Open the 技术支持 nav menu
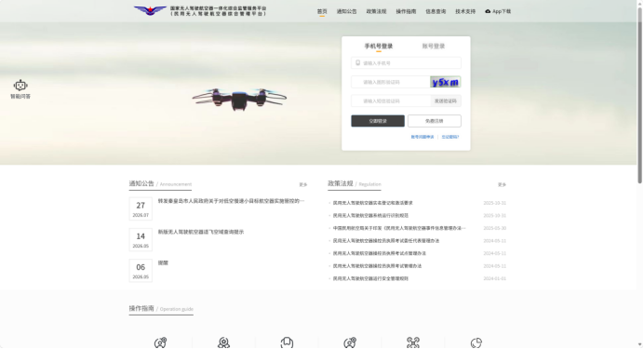This screenshot has width=644, height=349. click(x=465, y=11)
